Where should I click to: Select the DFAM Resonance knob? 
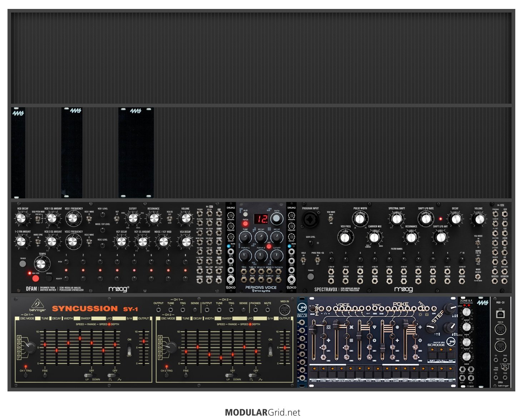click(154, 218)
